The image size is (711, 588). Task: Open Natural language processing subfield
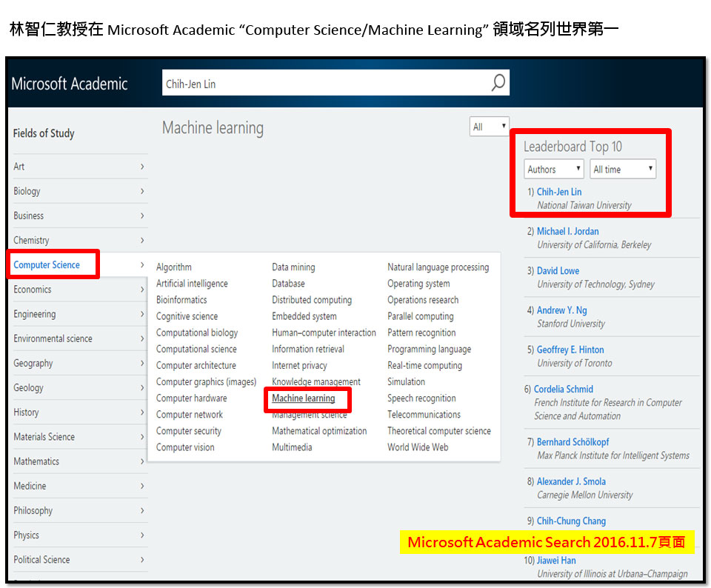tap(438, 267)
